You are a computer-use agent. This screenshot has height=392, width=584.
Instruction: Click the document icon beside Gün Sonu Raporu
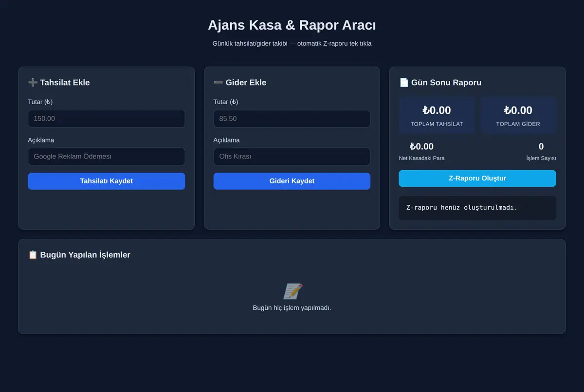(404, 83)
